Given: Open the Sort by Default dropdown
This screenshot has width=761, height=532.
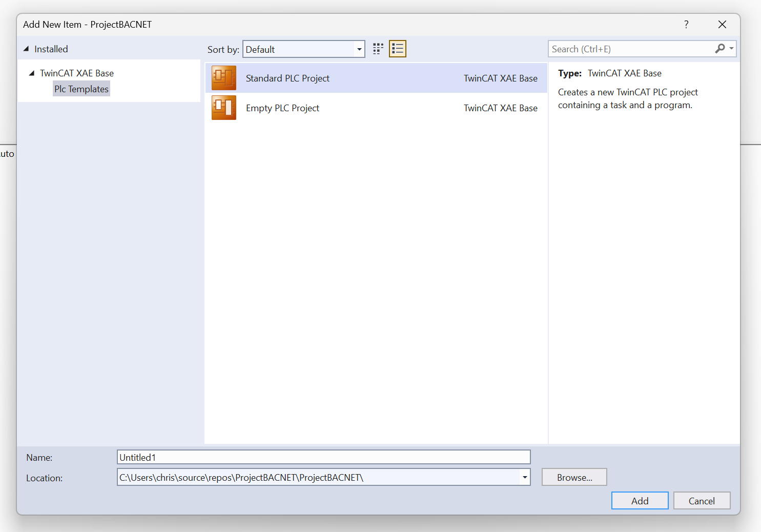Looking at the screenshot, I should tap(304, 49).
